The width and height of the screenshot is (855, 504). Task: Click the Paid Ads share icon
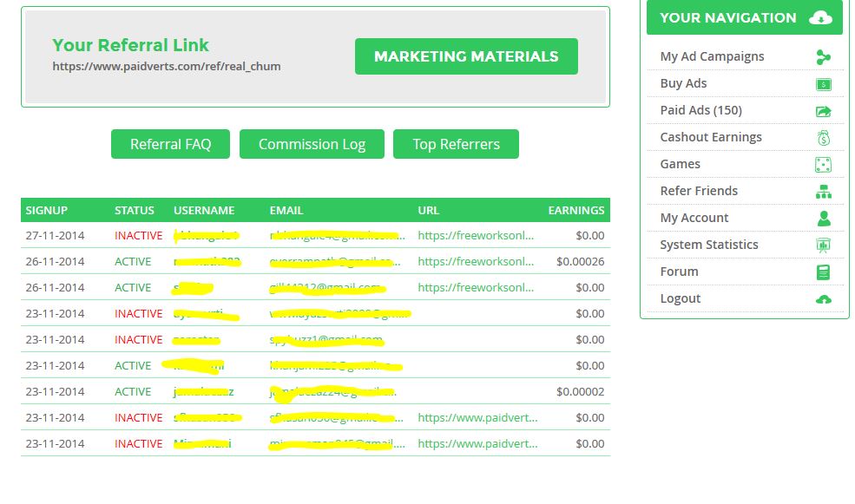click(x=824, y=111)
